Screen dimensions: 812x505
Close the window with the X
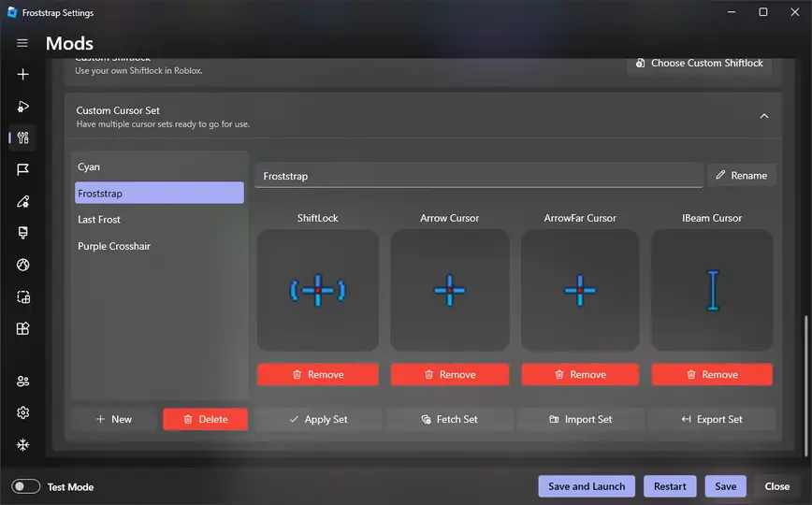pyautogui.click(x=795, y=12)
